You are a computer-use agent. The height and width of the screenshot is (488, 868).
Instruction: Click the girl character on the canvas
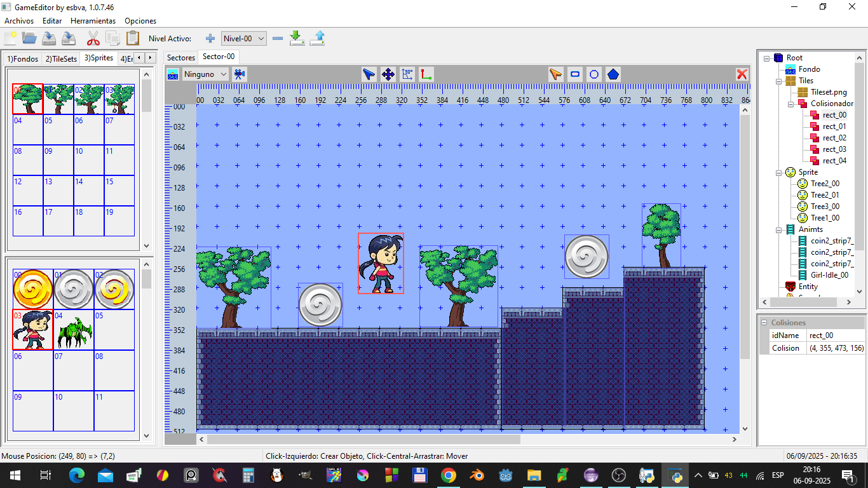coord(381,264)
